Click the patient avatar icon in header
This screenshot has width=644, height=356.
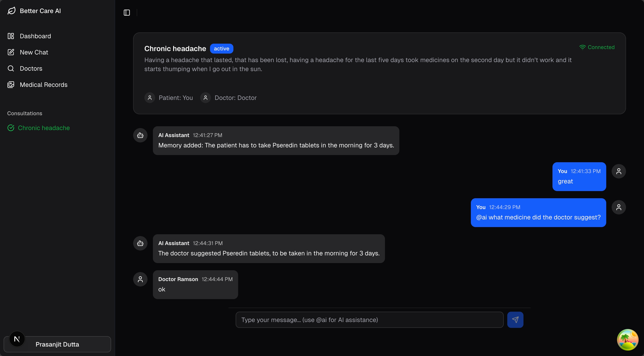coord(150,98)
